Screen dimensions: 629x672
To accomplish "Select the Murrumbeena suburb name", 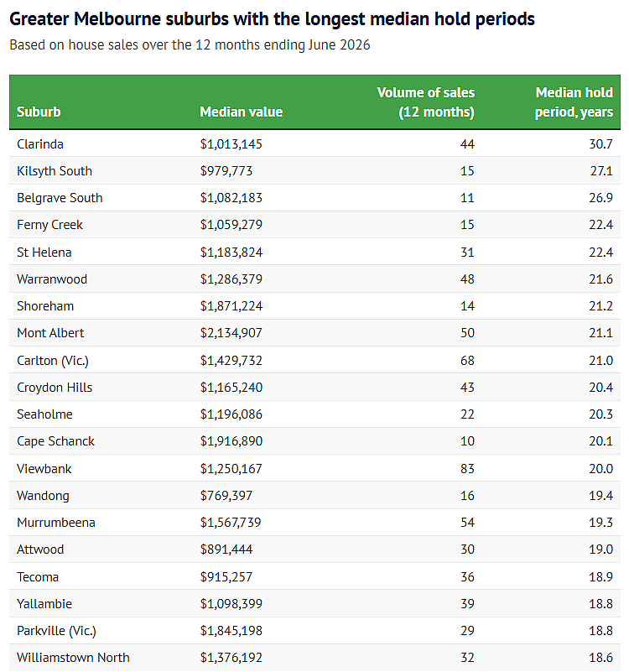I will pos(55,523).
